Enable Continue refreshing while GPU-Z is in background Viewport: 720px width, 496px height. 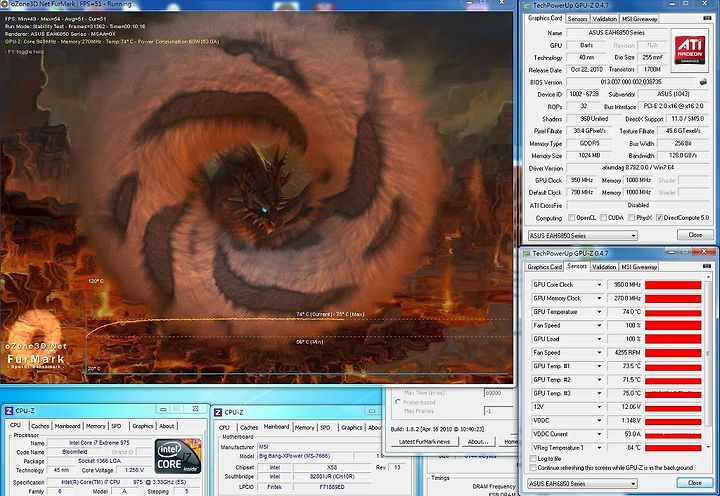click(533, 468)
